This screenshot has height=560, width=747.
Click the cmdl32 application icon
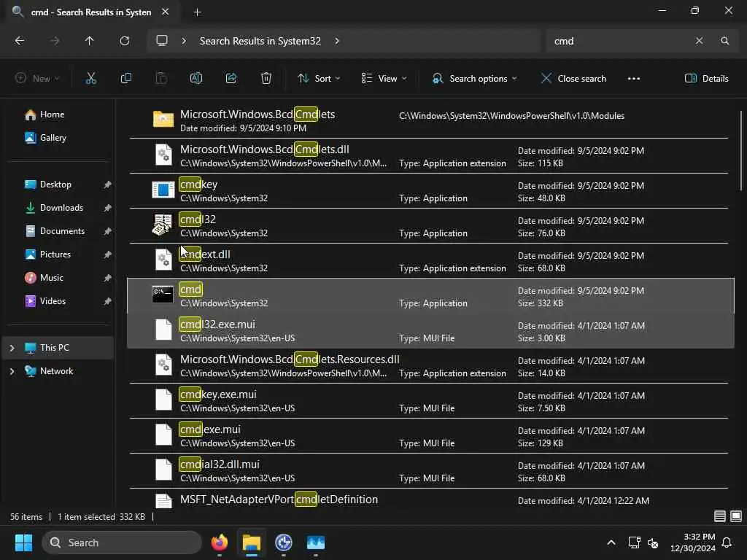pyautogui.click(x=163, y=225)
